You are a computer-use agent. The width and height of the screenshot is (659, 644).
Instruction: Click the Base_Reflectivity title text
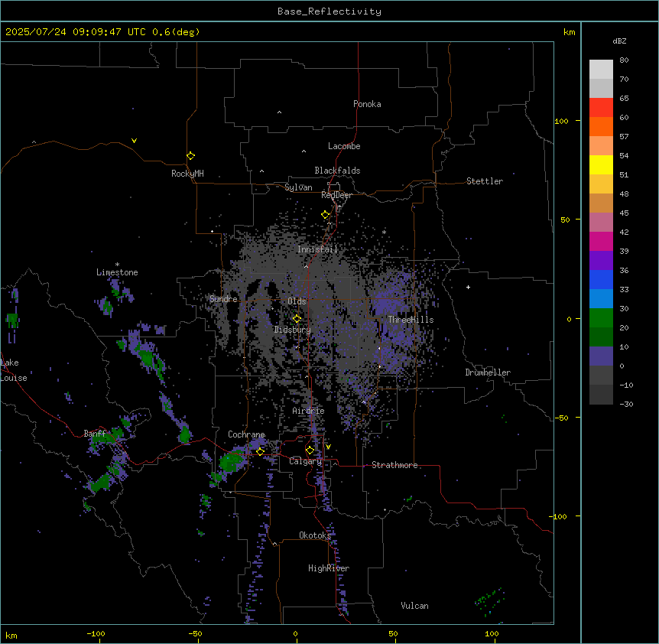click(329, 11)
